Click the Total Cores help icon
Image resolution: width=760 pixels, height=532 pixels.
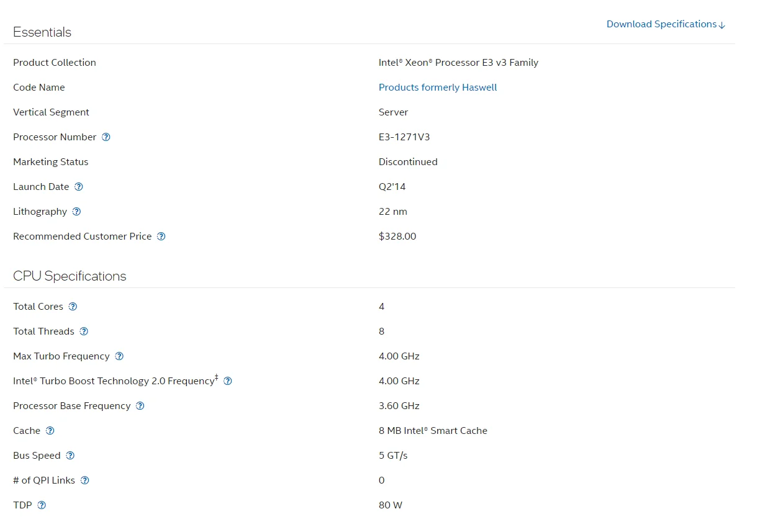tap(73, 307)
